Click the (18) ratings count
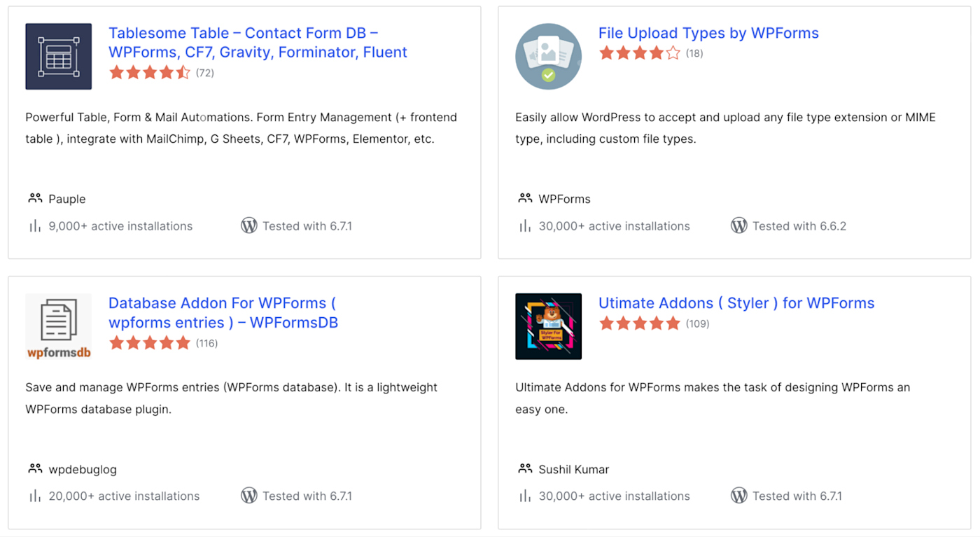The width and height of the screenshot is (980, 537). point(694,53)
